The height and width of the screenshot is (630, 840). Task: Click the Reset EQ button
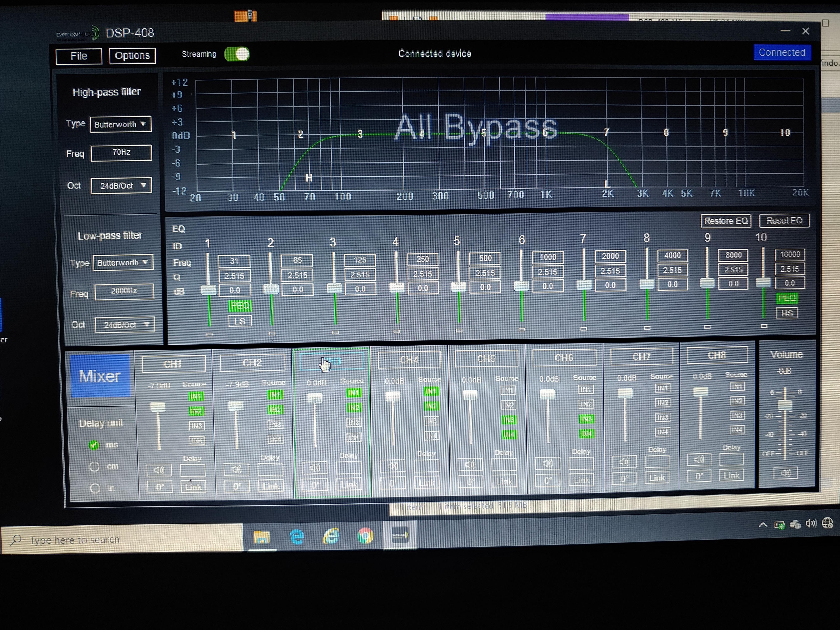pyautogui.click(x=784, y=221)
